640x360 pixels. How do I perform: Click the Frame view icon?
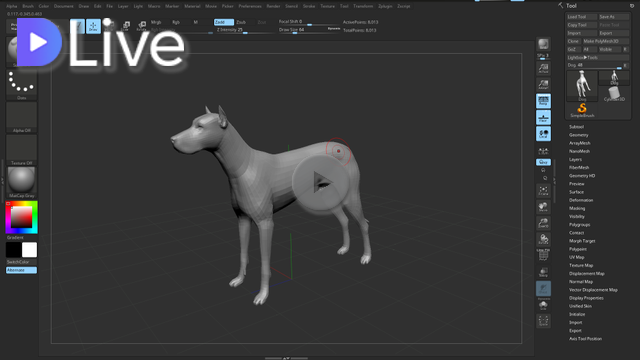click(x=543, y=191)
